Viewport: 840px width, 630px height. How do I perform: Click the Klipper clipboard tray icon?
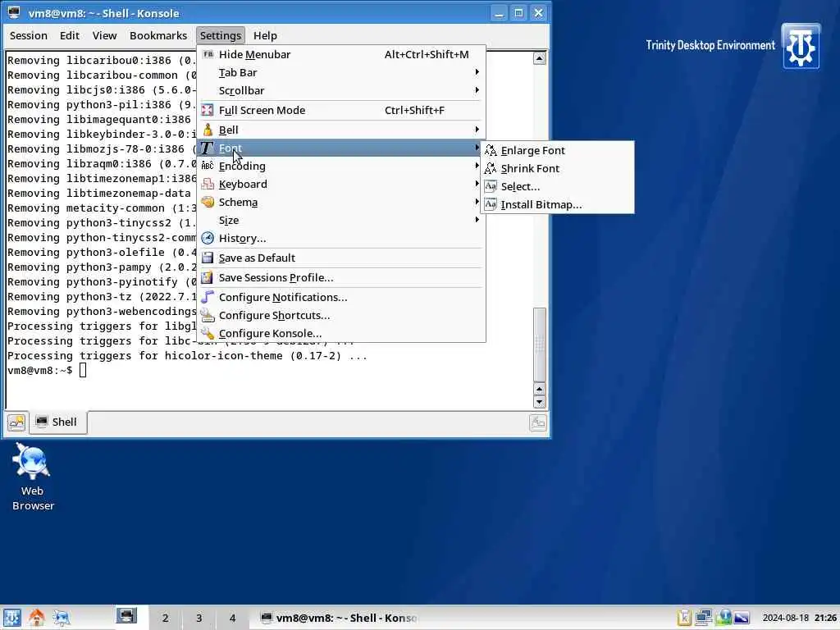[x=685, y=618]
